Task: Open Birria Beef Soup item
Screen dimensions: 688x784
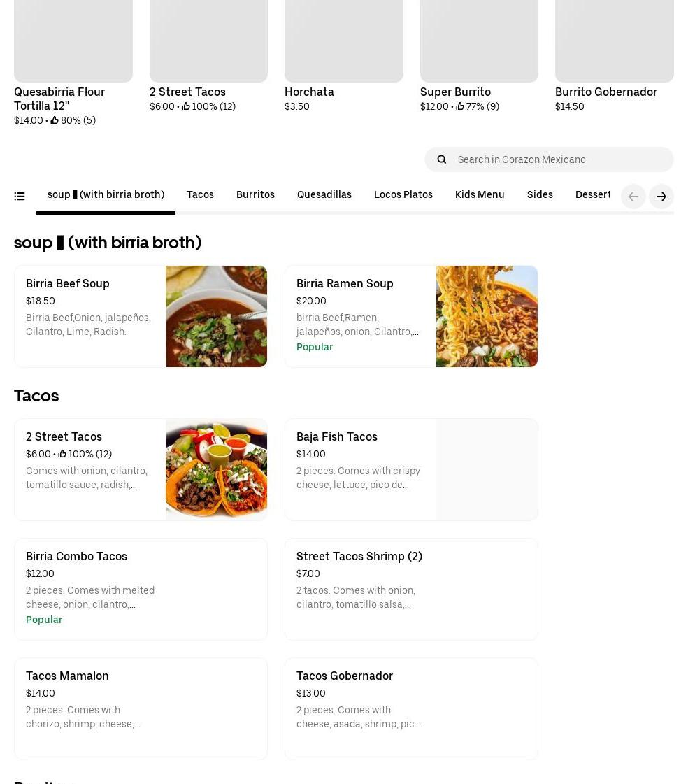Action: pyautogui.click(x=141, y=317)
